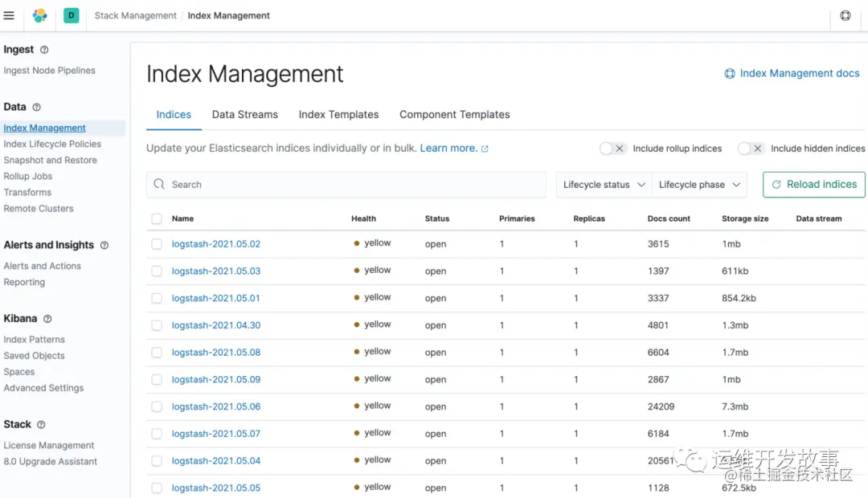Open the Lifecycle status filter dropdown
Viewport: 868px width, 498px height.
[x=604, y=185]
